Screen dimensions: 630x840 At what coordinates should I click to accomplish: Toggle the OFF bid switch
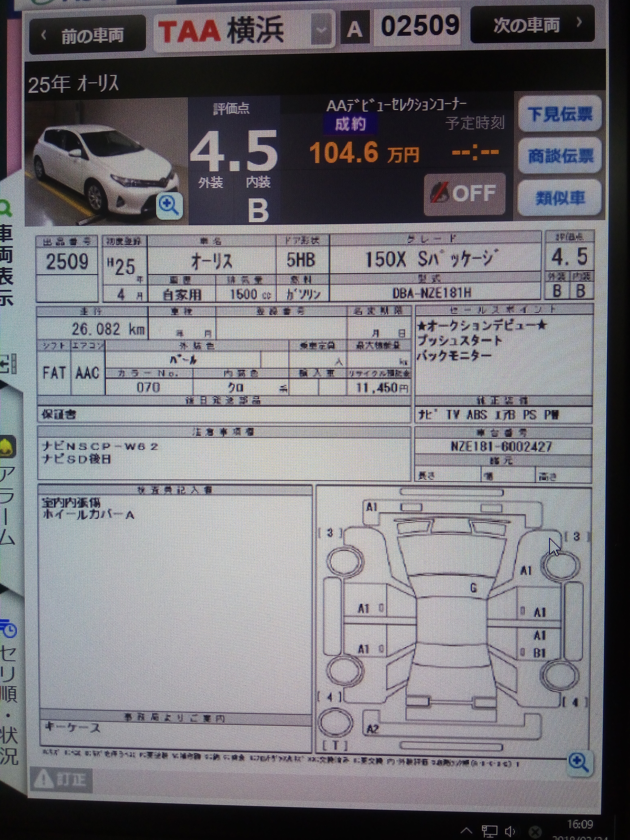[464, 194]
